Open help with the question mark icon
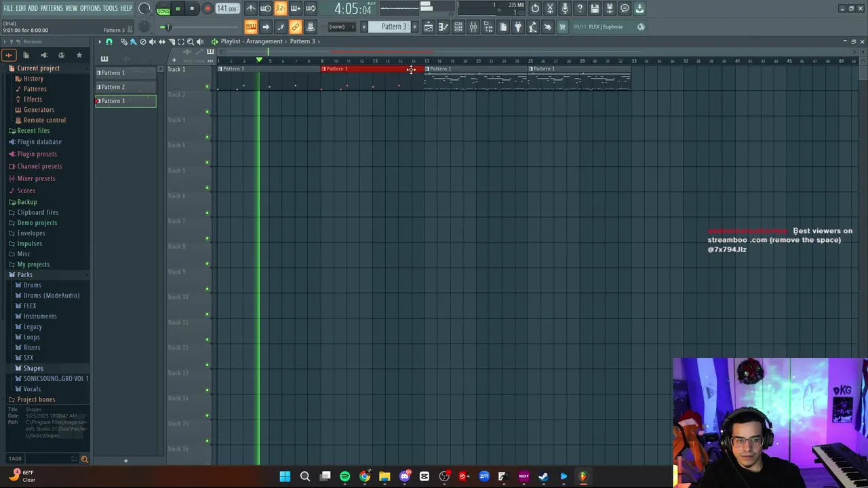868x488 pixels. click(580, 9)
